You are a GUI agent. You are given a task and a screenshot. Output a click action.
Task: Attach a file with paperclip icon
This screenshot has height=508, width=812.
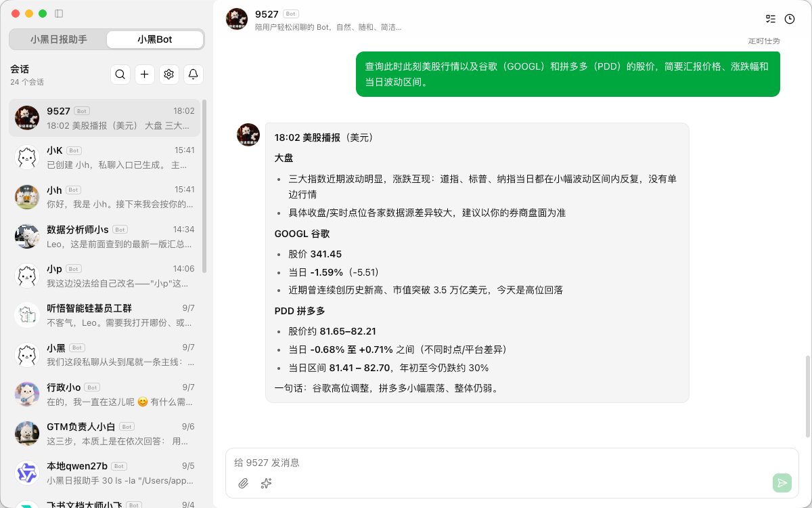click(x=244, y=483)
